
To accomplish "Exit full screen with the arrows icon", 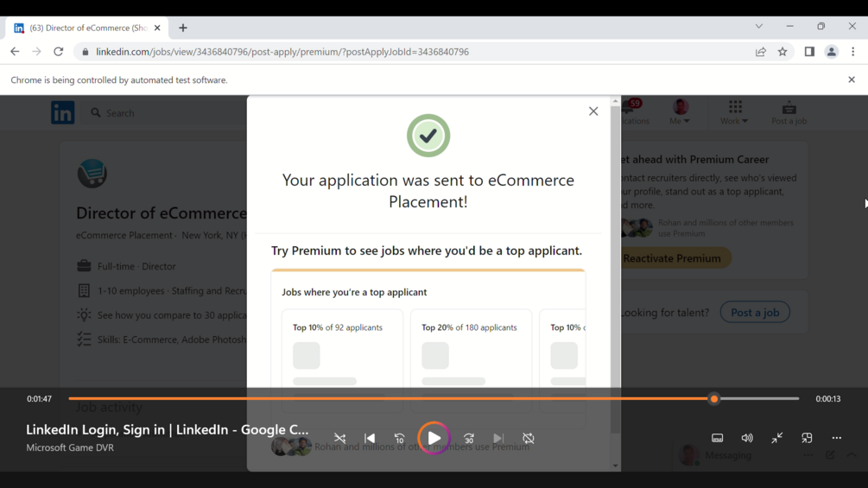I will tap(777, 438).
